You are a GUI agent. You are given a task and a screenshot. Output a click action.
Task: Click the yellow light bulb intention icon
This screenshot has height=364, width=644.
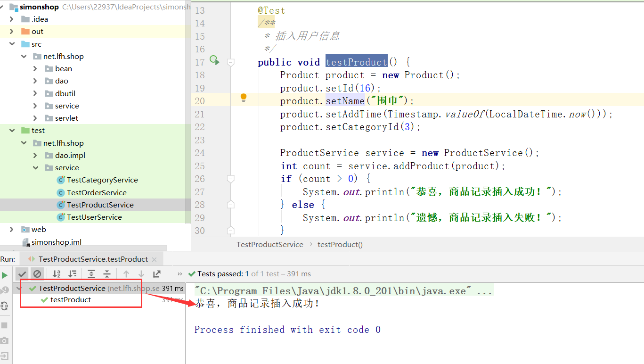(244, 98)
